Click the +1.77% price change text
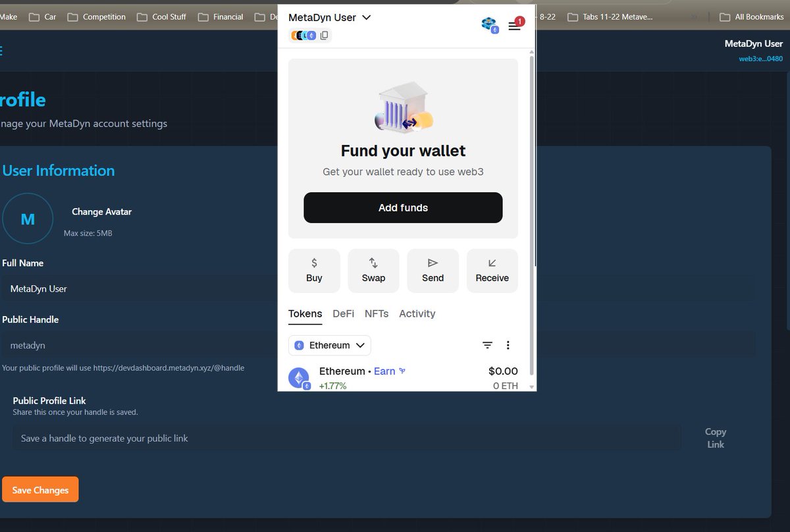 332,386
